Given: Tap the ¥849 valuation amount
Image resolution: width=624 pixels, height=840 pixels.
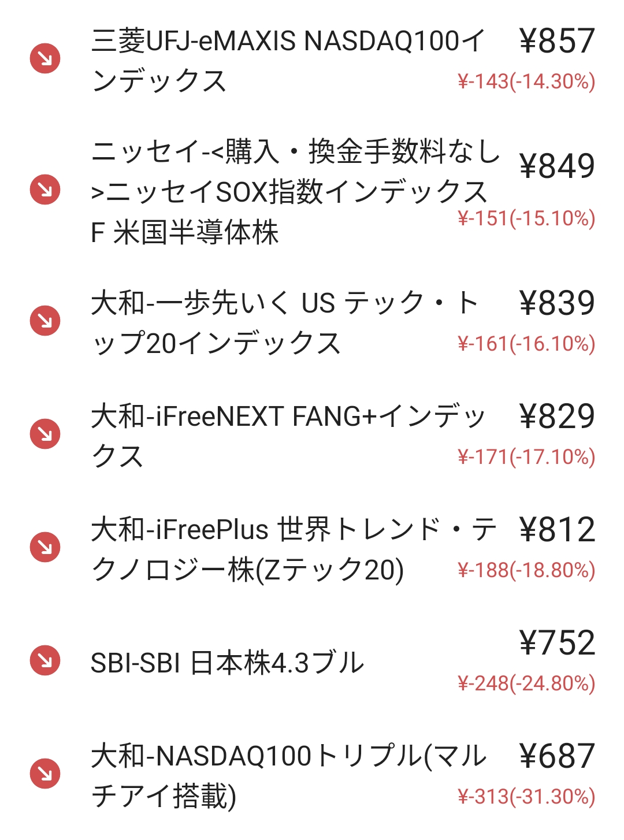Looking at the screenshot, I should pyautogui.click(x=557, y=166).
